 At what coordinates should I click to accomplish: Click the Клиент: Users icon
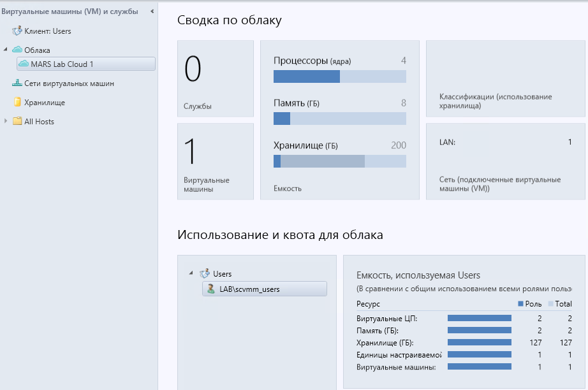point(17,31)
